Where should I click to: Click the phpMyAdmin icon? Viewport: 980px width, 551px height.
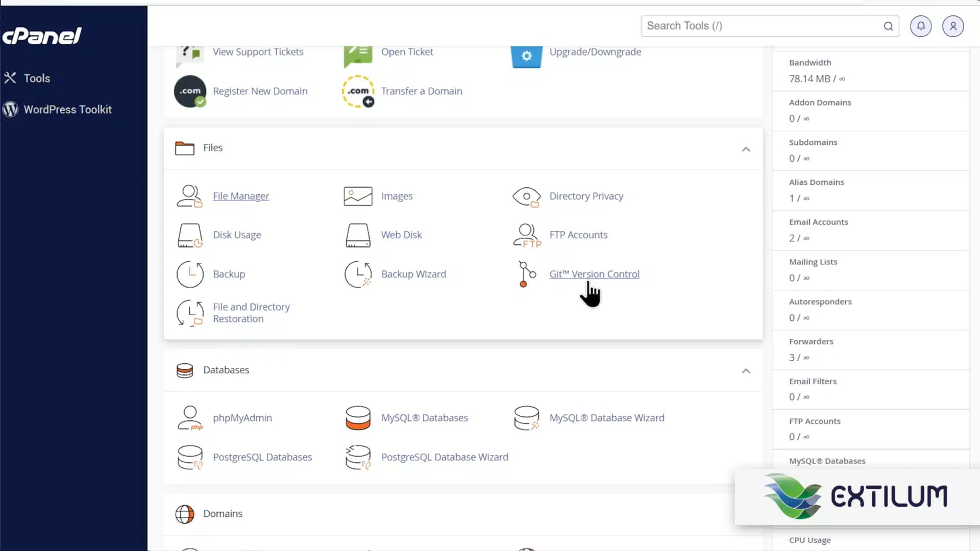click(190, 418)
